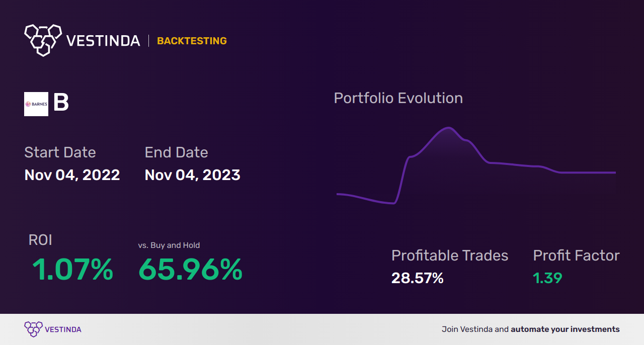Click the vs. Buy and Hold label

(x=169, y=245)
